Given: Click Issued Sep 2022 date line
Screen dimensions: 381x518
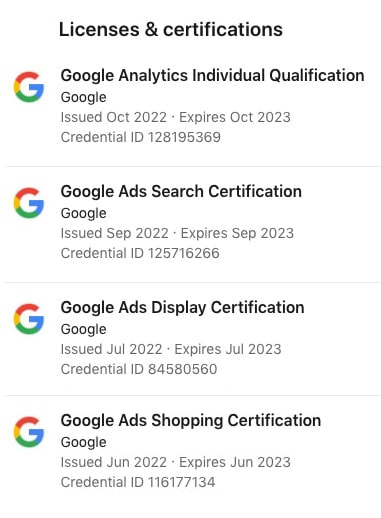Looking at the screenshot, I should pyautogui.click(x=177, y=233).
